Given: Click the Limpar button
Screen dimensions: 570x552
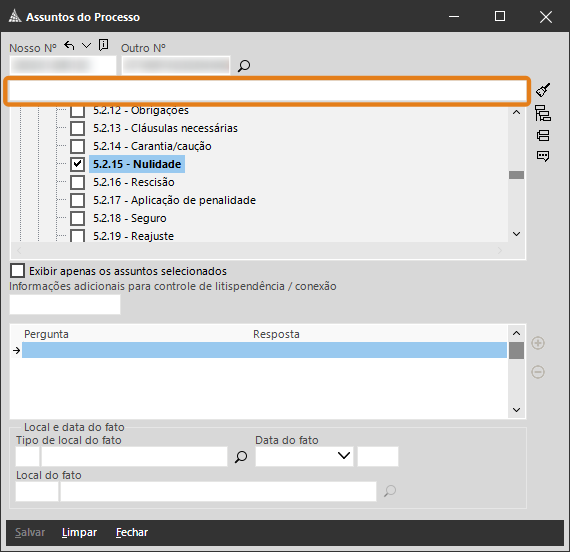Looking at the screenshot, I should (79, 532).
